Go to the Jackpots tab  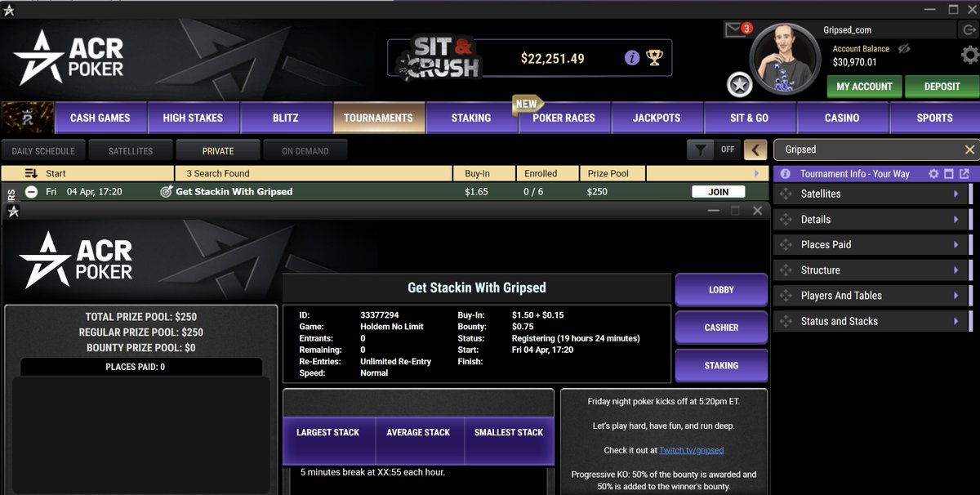[x=657, y=118]
